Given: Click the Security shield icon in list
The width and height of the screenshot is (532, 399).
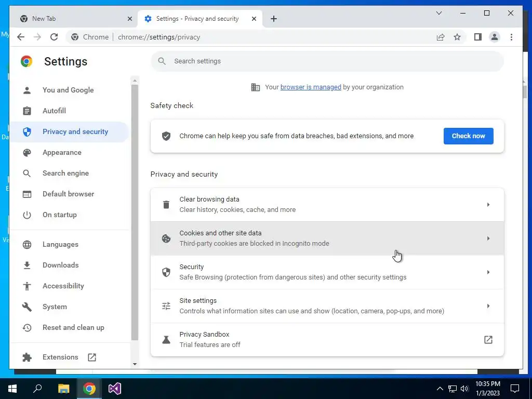Looking at the screenshot, I should (166, 272).
